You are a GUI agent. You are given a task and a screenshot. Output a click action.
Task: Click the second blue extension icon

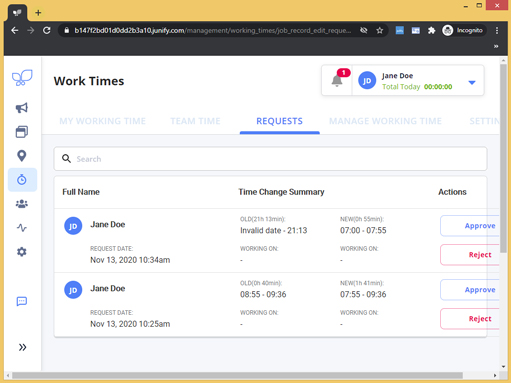pos(416,30)
